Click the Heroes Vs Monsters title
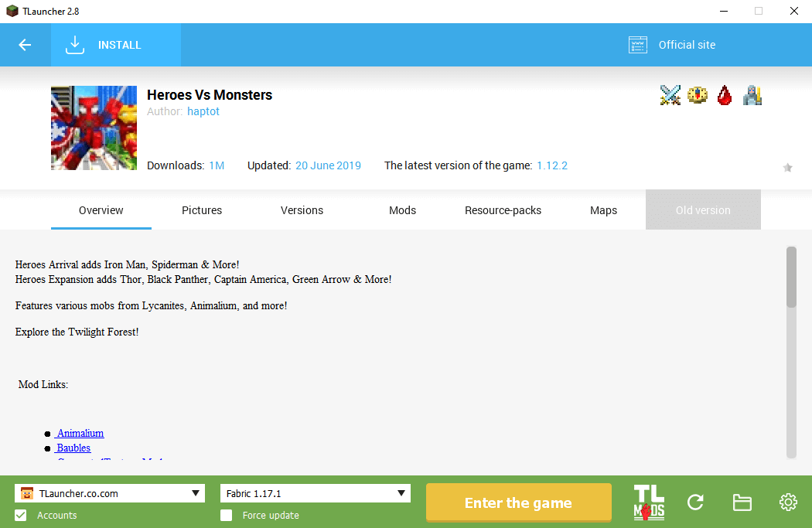 210,95
